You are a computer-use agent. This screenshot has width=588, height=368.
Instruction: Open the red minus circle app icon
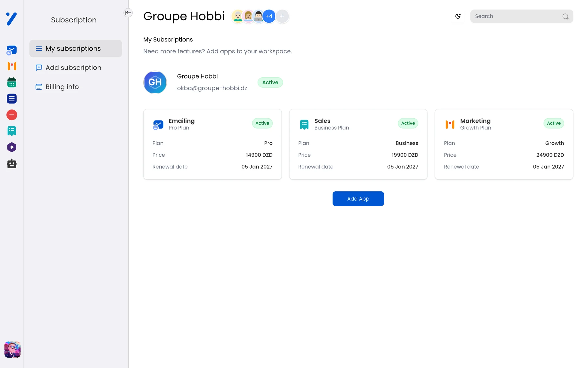click(12, 115)
